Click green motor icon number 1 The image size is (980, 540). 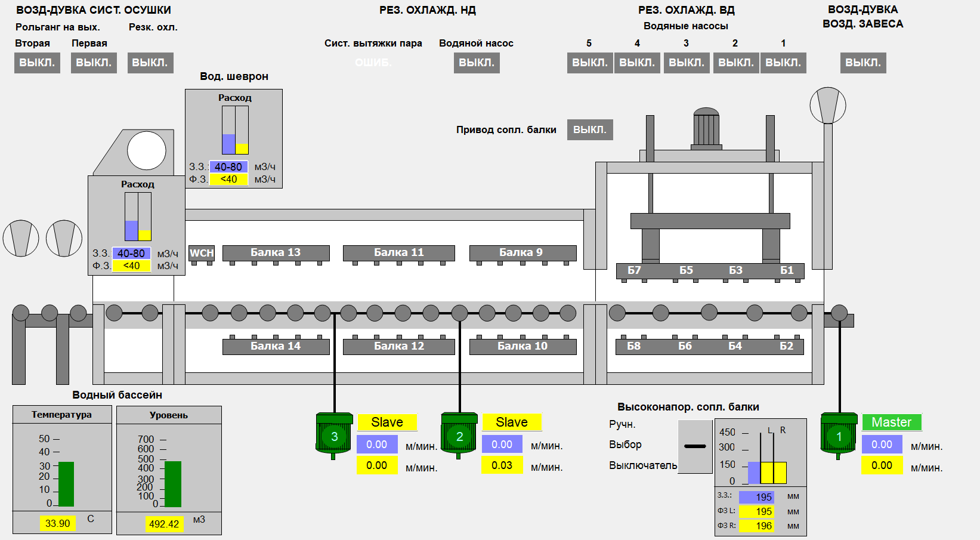coord(839,436)
